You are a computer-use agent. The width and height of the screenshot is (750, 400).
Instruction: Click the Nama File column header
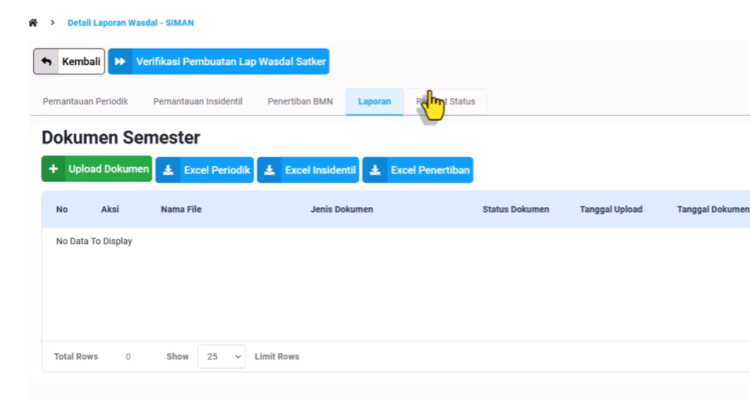[x=181, y=209]
